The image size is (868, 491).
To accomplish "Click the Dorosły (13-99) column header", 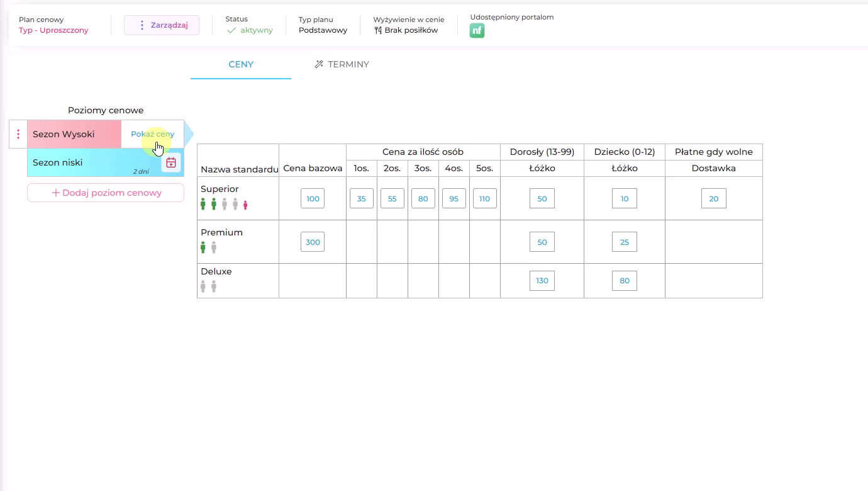I will [x=542, y=152].
